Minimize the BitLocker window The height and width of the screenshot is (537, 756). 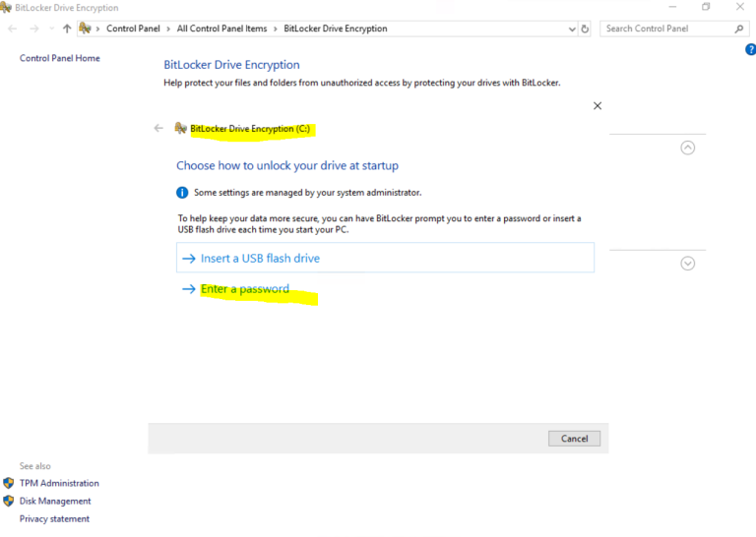(672, 7)
